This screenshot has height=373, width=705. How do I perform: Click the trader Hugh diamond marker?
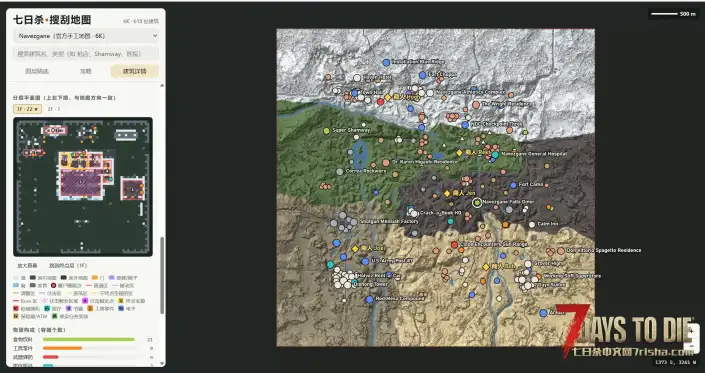(x=388, y=97)
